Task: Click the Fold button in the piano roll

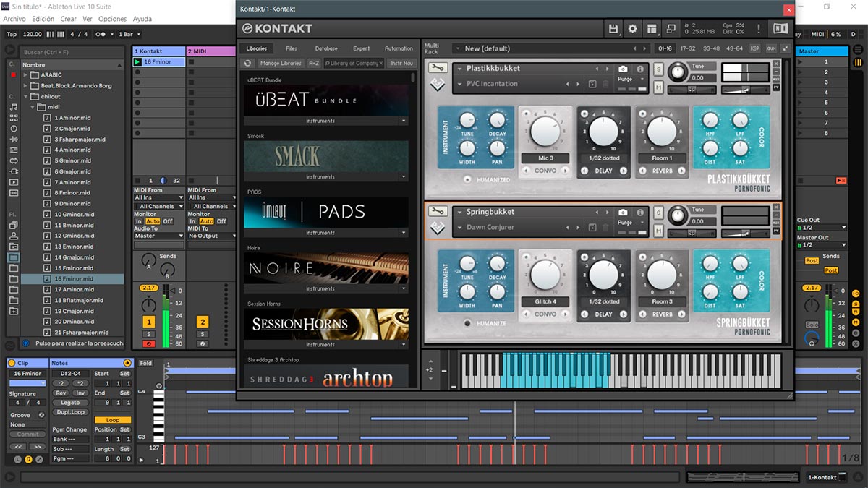Action: pos(146,363)
